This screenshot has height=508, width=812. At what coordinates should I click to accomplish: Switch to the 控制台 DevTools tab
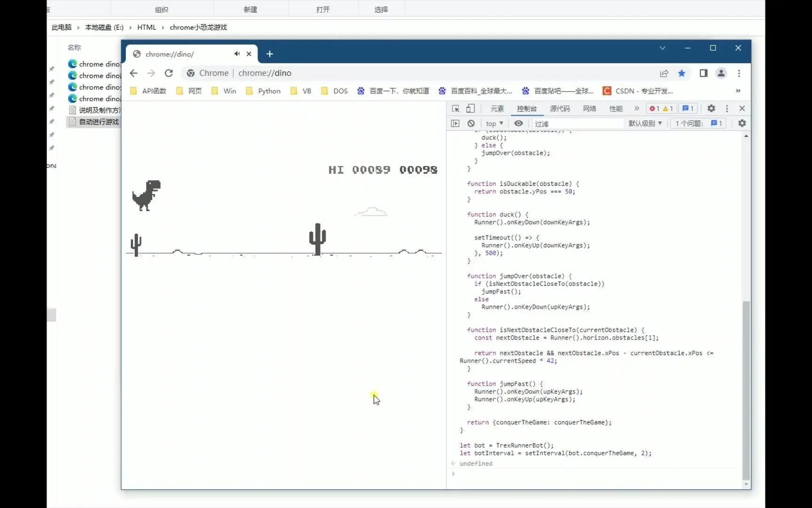(527, 109)
